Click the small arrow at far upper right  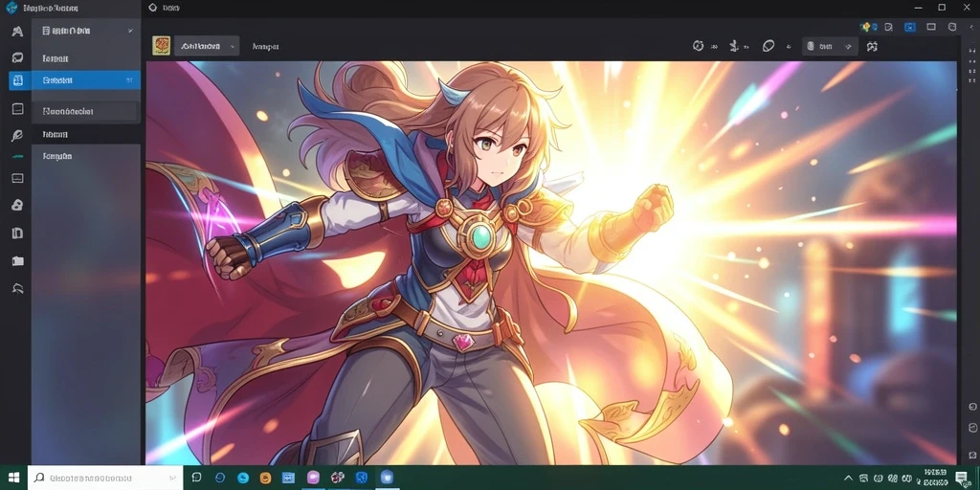coord(971,27)
